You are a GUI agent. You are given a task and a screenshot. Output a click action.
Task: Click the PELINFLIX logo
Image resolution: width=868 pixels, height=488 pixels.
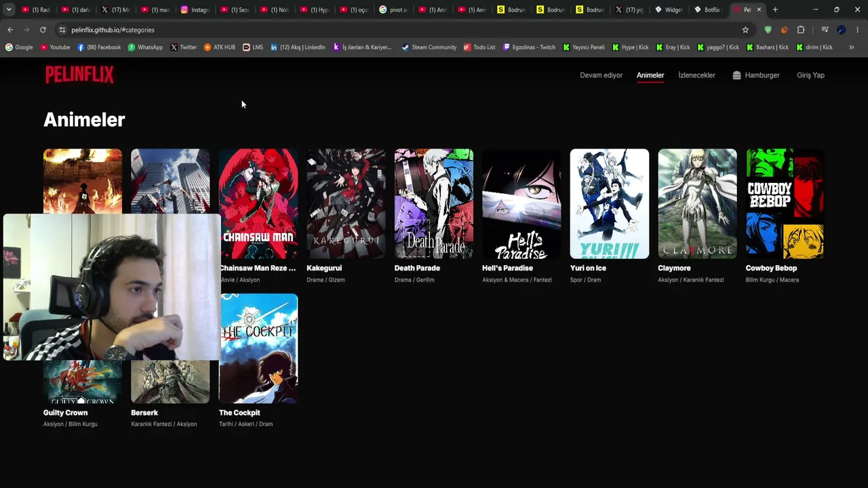(79, 75)
